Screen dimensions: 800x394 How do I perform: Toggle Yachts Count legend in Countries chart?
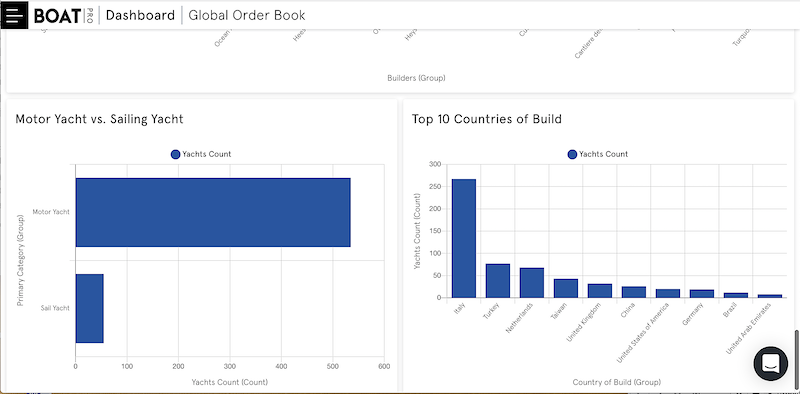(597, 154)
